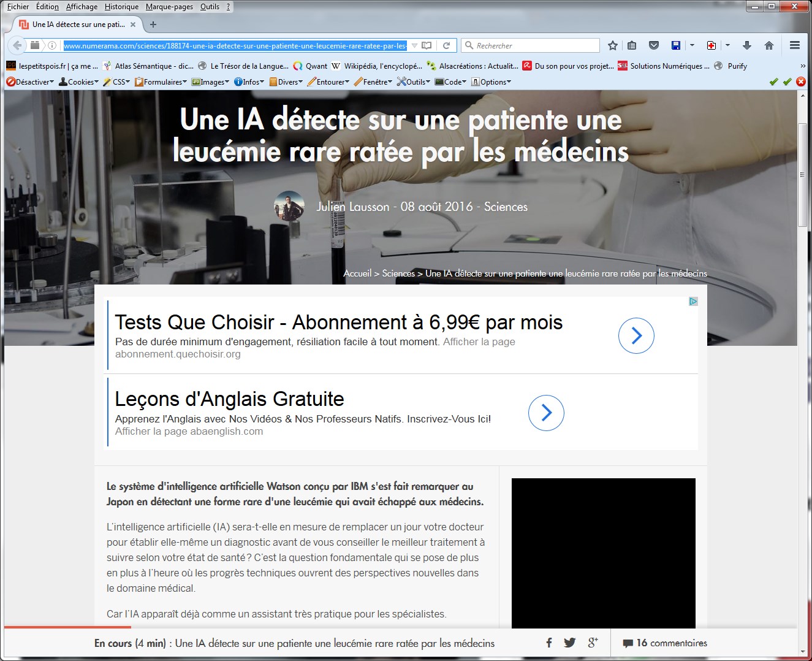Open the Désactiver dropdown in developer toolbar
This screenshot has width=812, height=661.
(x=31, y=82)
